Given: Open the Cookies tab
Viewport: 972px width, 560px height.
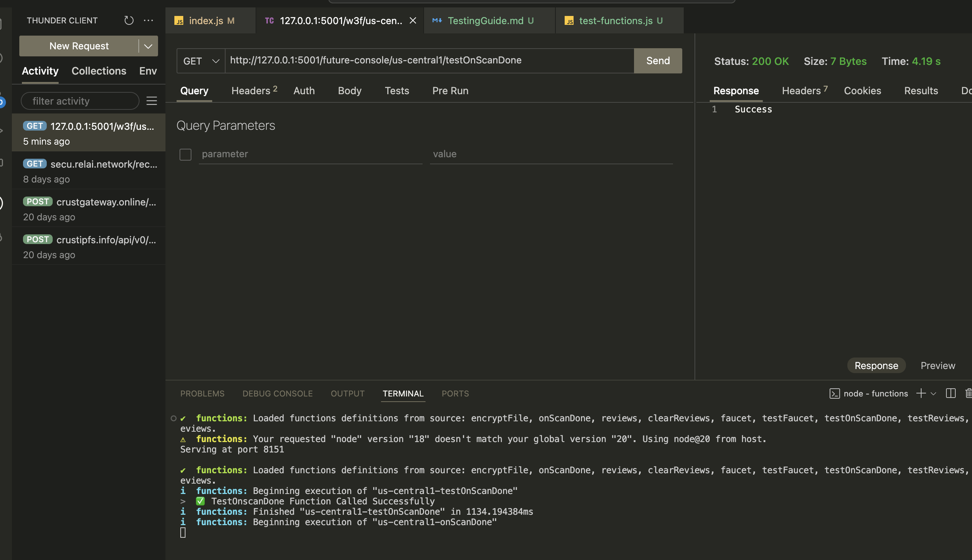Looking at the screenshot, I should coord(862,91).
